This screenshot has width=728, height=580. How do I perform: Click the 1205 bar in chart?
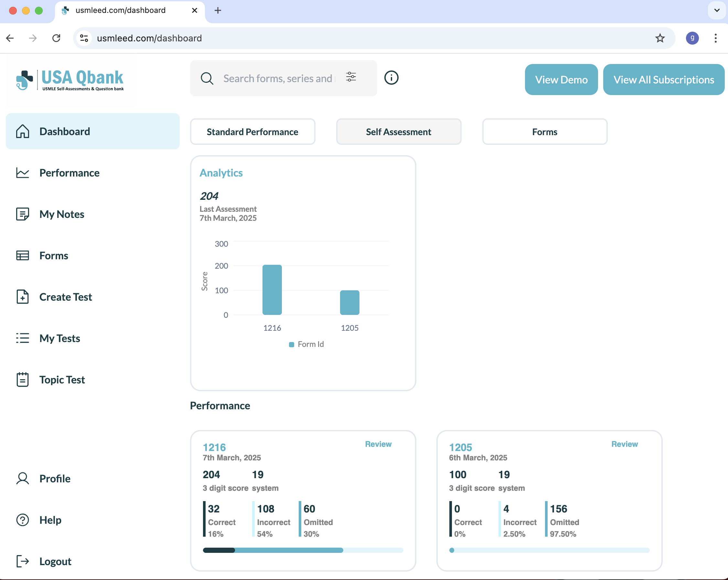coord(349,303)
